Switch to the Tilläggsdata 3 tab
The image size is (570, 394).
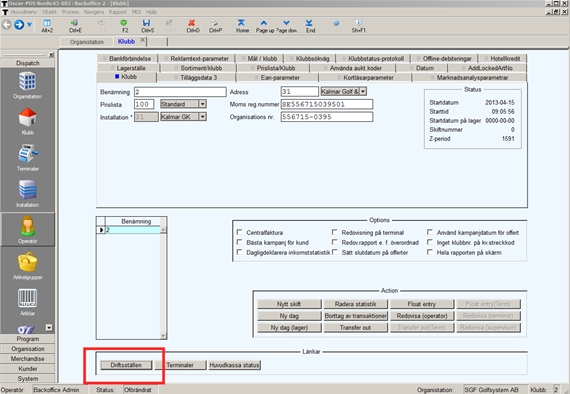tap(196, 77)
